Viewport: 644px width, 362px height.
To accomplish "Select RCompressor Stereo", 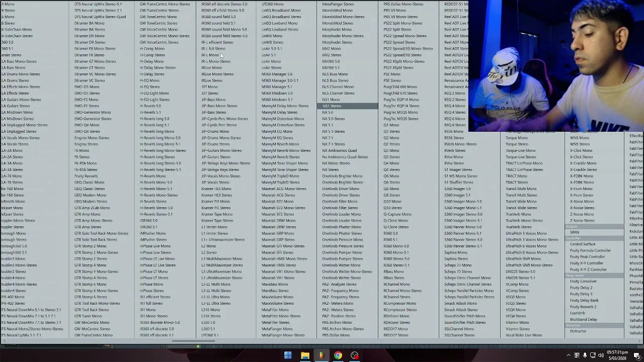I will [400, 310].
